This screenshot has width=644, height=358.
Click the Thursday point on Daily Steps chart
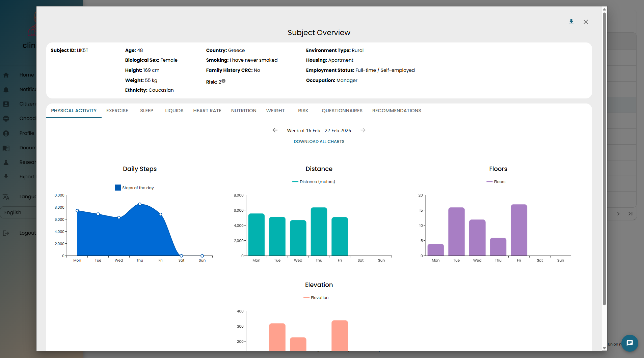coord(140,204)
